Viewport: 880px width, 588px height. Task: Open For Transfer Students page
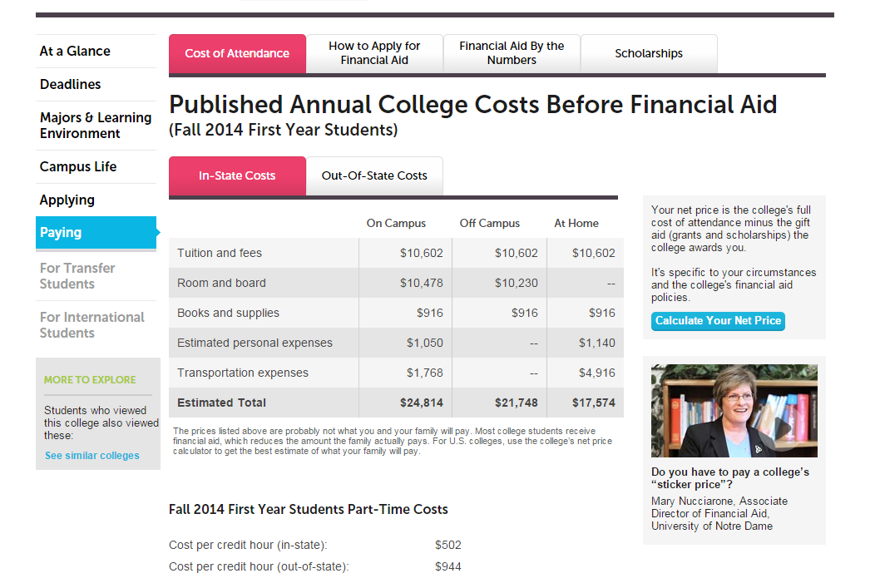pyautogui.click(x=77, y=276)
